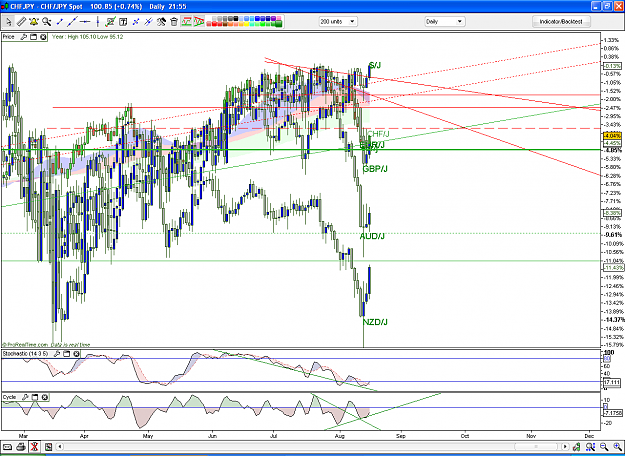Image resolution: width=625 pixels, height=456 pixels.
Task: Select the vertical line tool
Action: 98,22
